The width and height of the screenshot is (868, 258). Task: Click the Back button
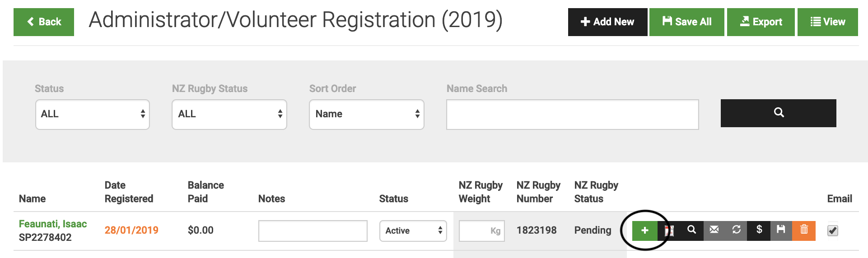tap(44, 22)
